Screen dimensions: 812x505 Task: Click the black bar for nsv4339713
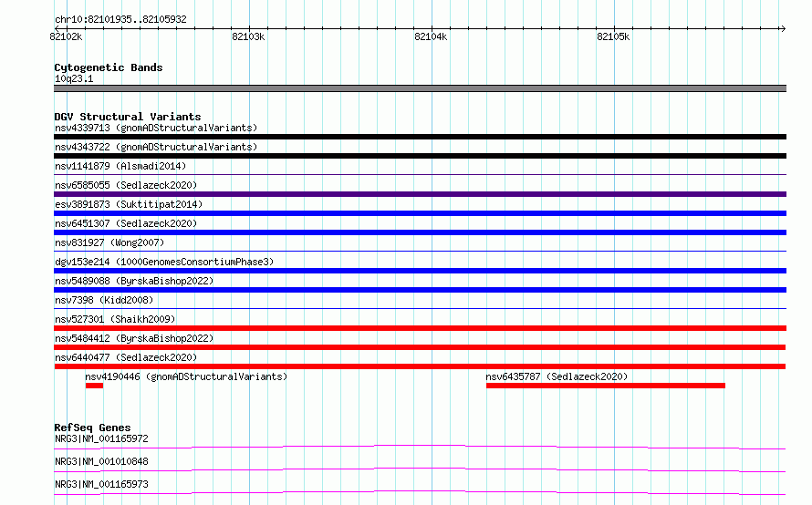tap(420, 137)
